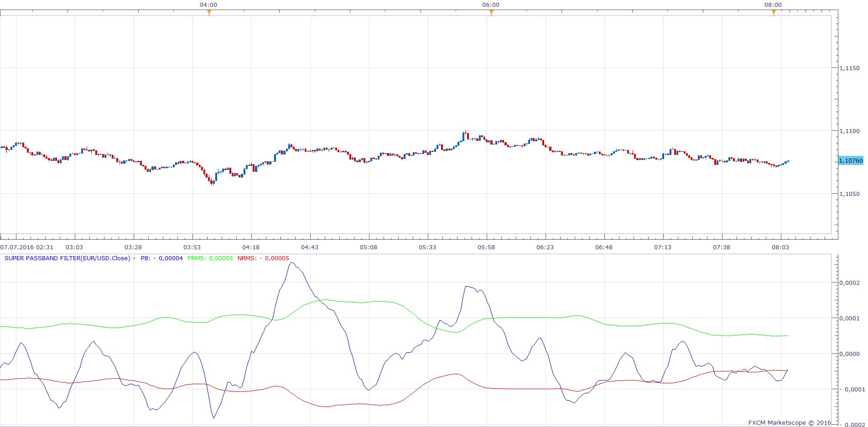Click the 06:48 time axis label

[604, 247]
